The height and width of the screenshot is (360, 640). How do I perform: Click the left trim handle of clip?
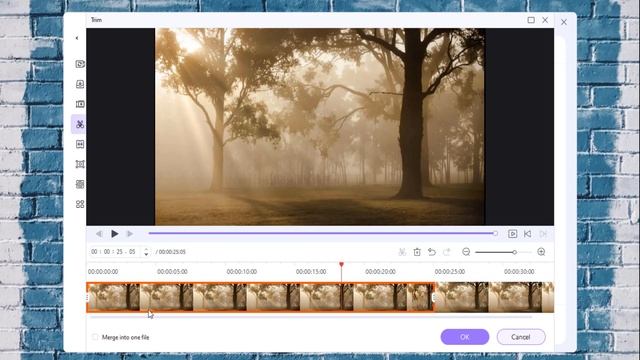(87, 297)
